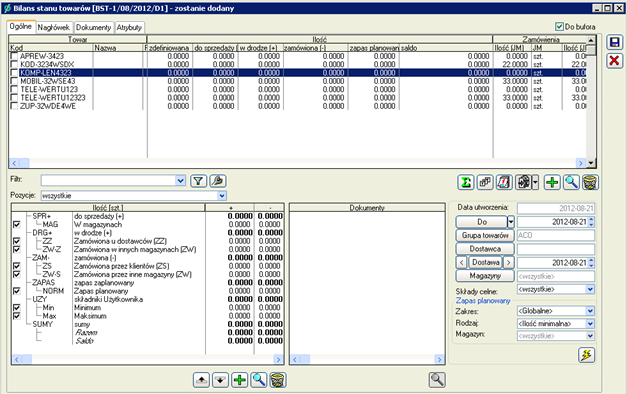Click the Kod column header
This screenshot has height=394, width=627.
coord(51,48)
